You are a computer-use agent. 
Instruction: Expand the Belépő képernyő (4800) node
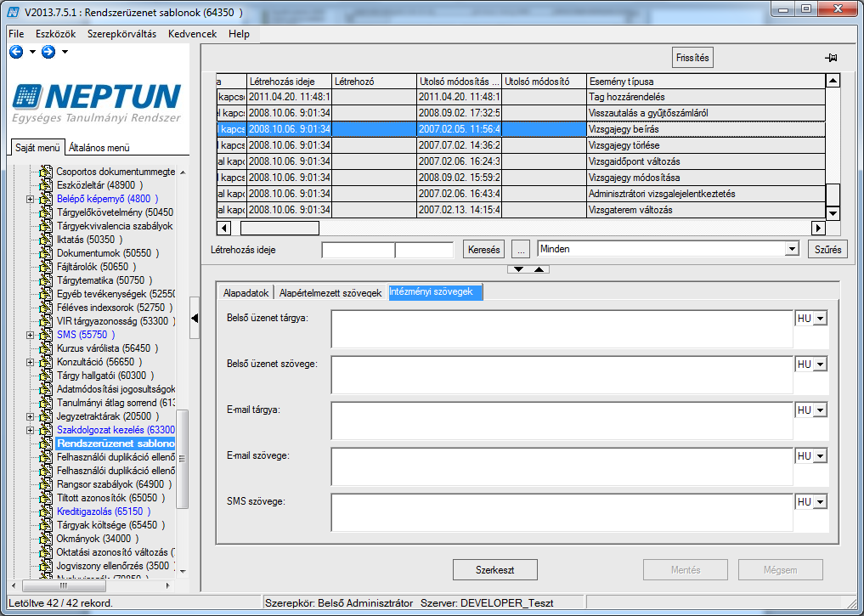click(31, 199)
